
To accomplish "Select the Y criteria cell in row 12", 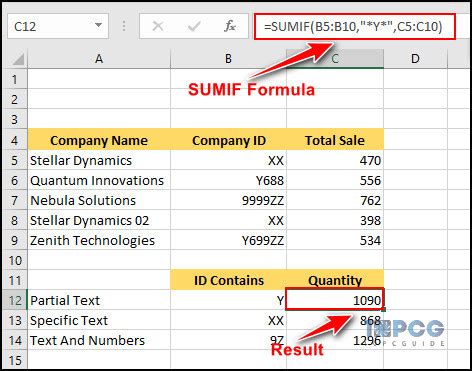I will pyautogui.click(x=228, y=300).
